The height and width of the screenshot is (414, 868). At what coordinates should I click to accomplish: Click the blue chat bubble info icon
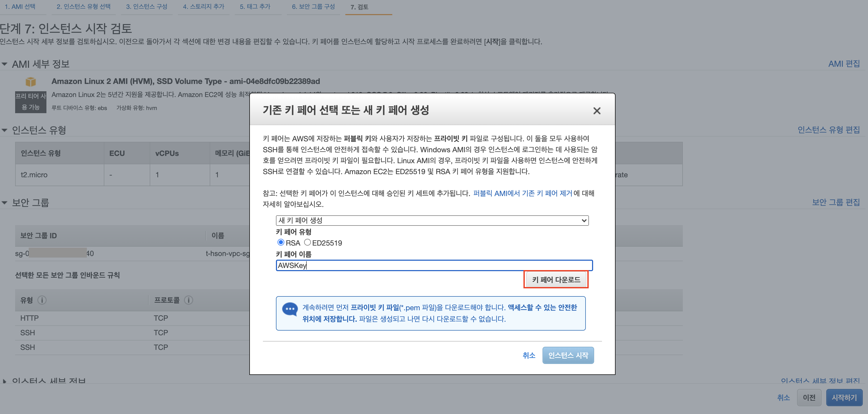tap(290, 309)
